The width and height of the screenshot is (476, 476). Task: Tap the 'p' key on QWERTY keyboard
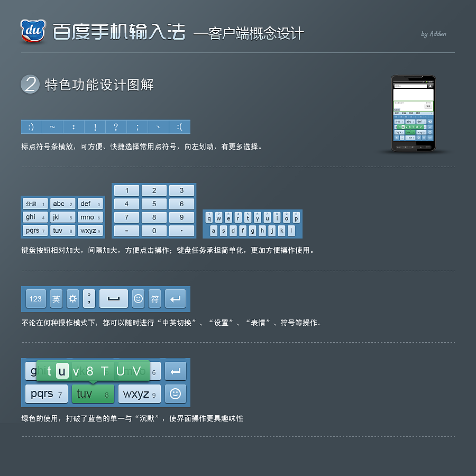click(x=296, y=218)
